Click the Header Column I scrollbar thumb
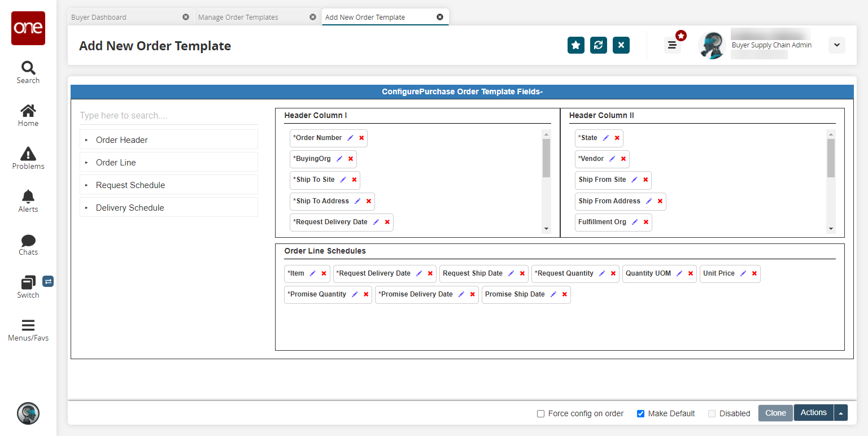The height and width of the screenshot is (436, 868). point(546,158)
